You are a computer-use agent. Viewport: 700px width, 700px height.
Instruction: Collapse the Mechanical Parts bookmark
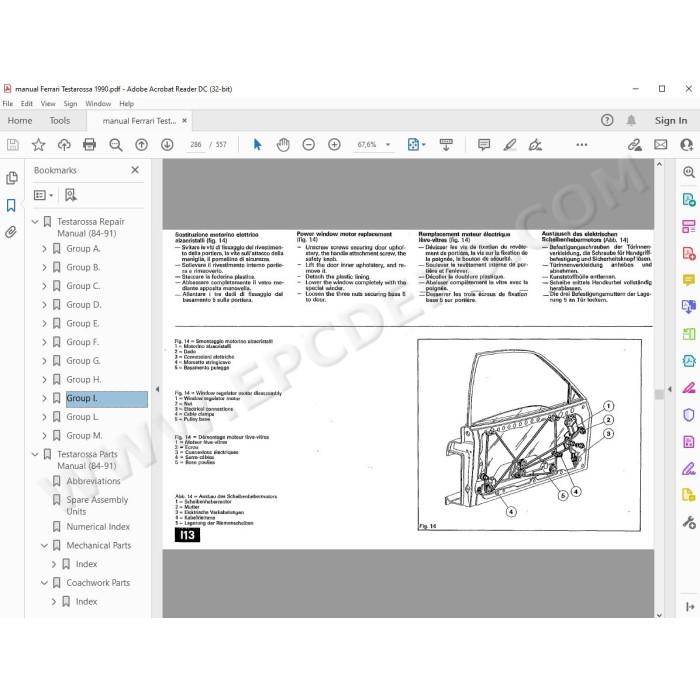[x=44, y=546]
